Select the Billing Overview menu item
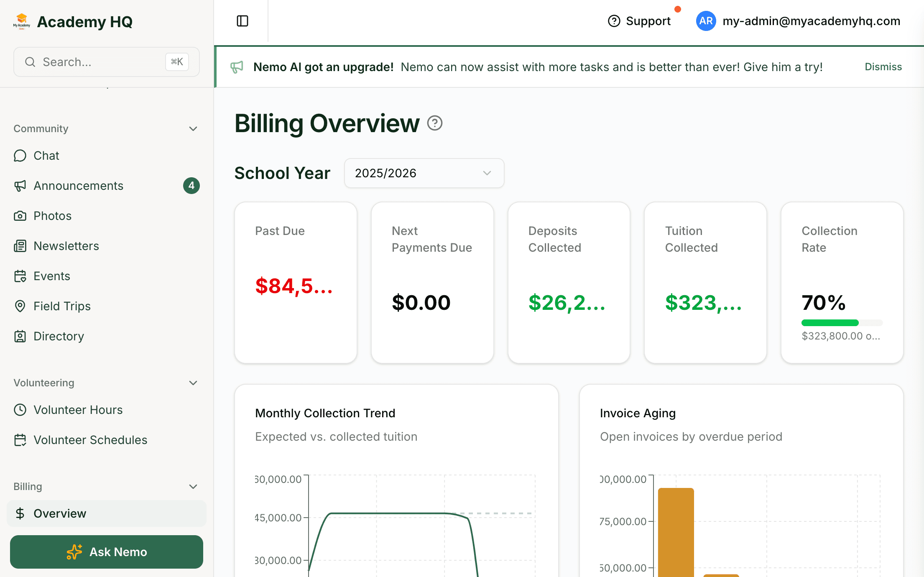924x577 pixels. (106, 513)
